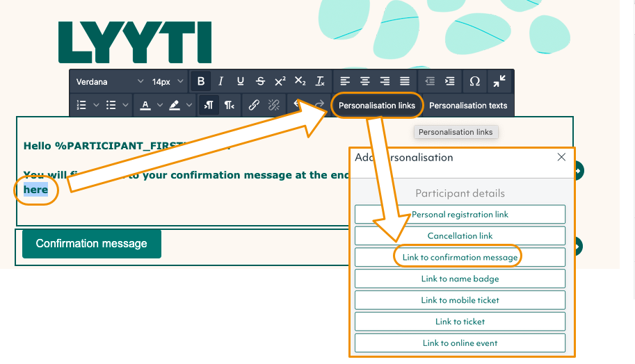635x364 pixels.
Task: Apply strikethrough to selected text
Action: click(260, 81)
